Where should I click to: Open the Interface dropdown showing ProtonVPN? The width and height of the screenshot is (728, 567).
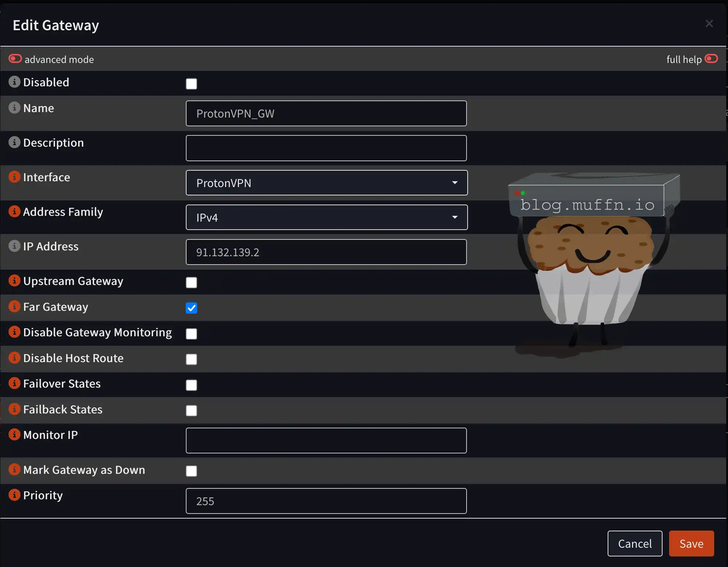[326, 183]
